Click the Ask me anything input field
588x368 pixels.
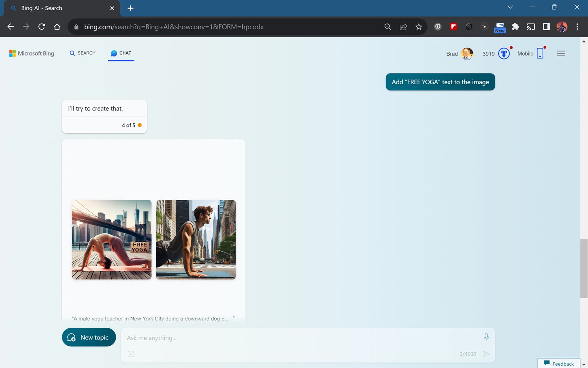[298, 338]
